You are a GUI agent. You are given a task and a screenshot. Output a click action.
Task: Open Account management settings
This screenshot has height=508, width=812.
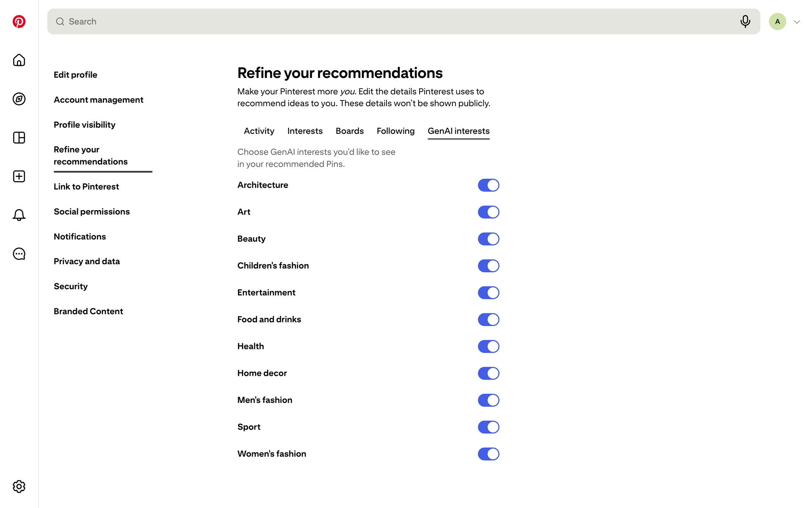(99, 100)
